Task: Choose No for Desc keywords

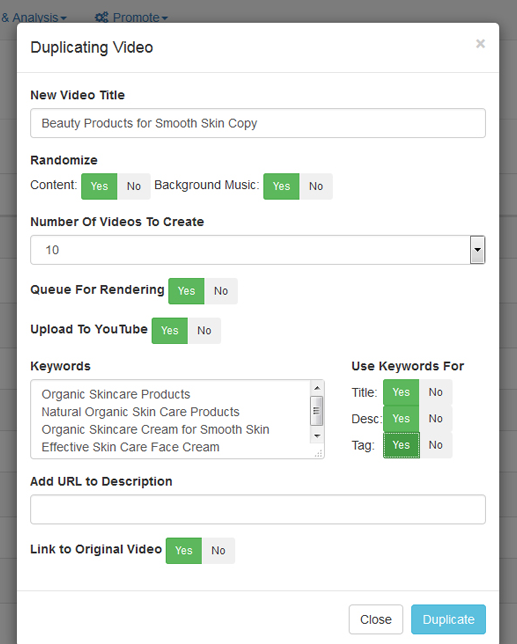Action: pos(436,419)
